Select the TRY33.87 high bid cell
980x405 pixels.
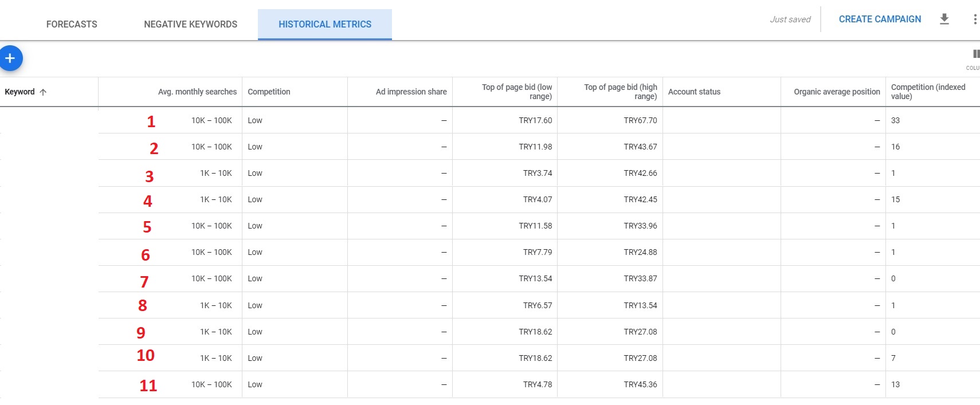tap(640, 278)
